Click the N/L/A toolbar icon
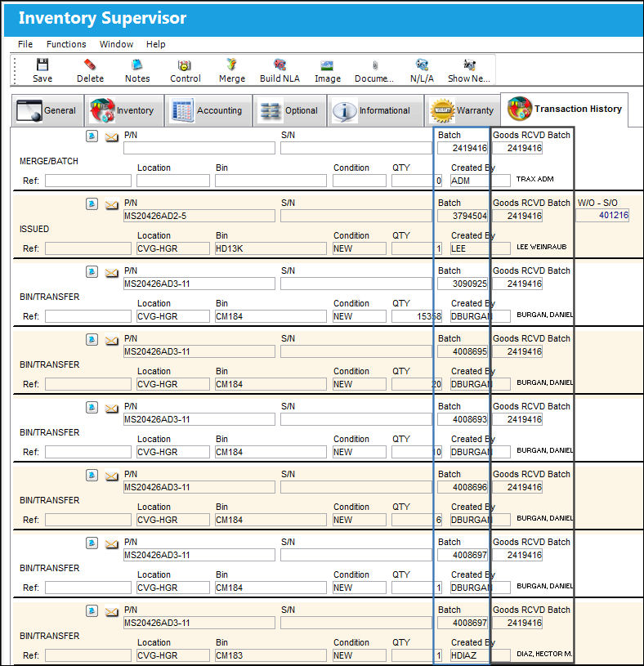This screenshot has width=644, height=666. [422, 70]
